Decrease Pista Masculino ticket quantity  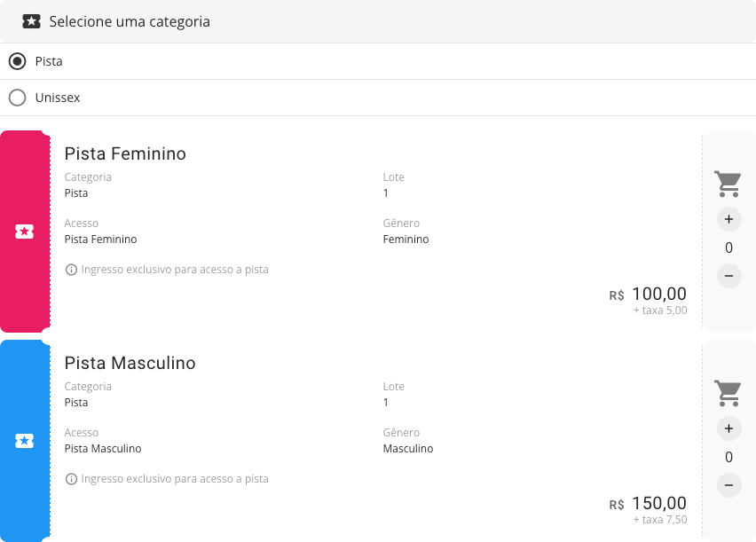[729, 485]
